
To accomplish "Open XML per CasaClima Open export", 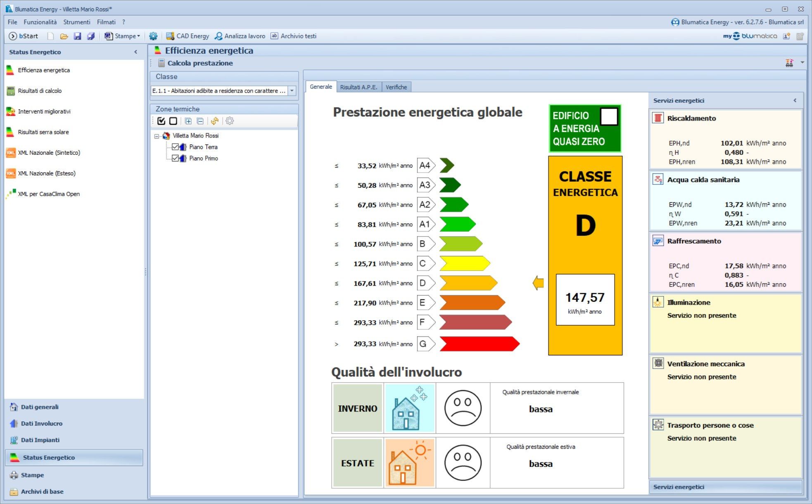I will point(49,194).
